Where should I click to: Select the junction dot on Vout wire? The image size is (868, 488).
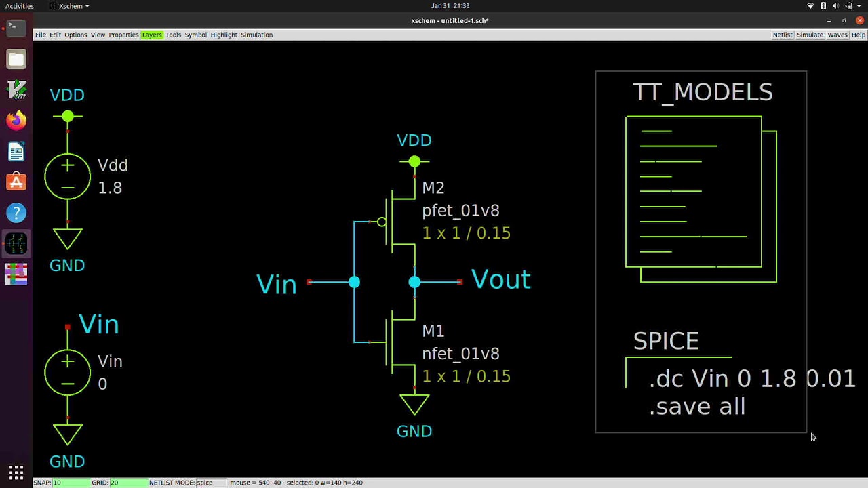coord(414,282)
